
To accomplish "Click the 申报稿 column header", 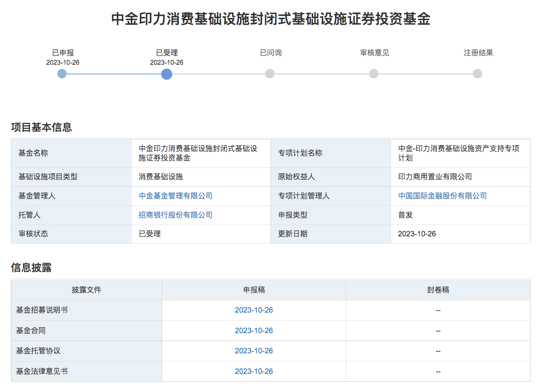I will click(254, 290).
